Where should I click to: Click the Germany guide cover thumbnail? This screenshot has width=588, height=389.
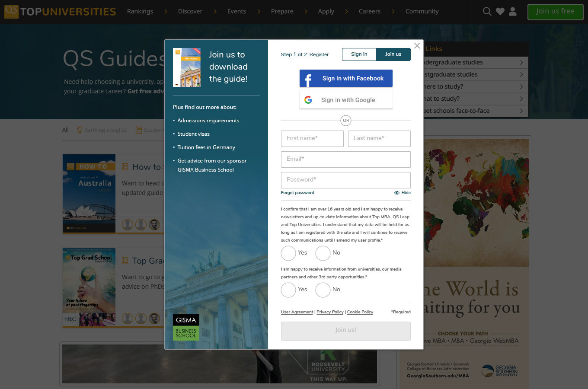(187, 67)
